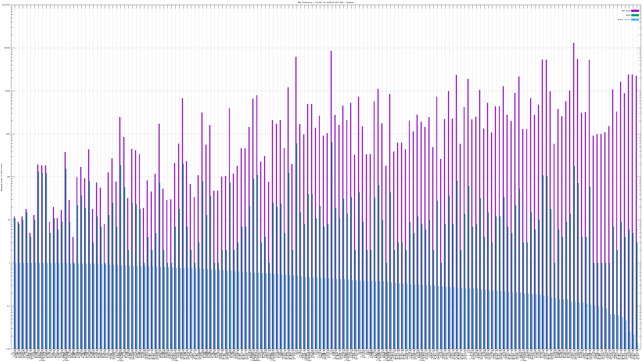Click the green Spam legend swatch
The width and height of the screenshot is (644, 362).
click(x=635, y=15)
